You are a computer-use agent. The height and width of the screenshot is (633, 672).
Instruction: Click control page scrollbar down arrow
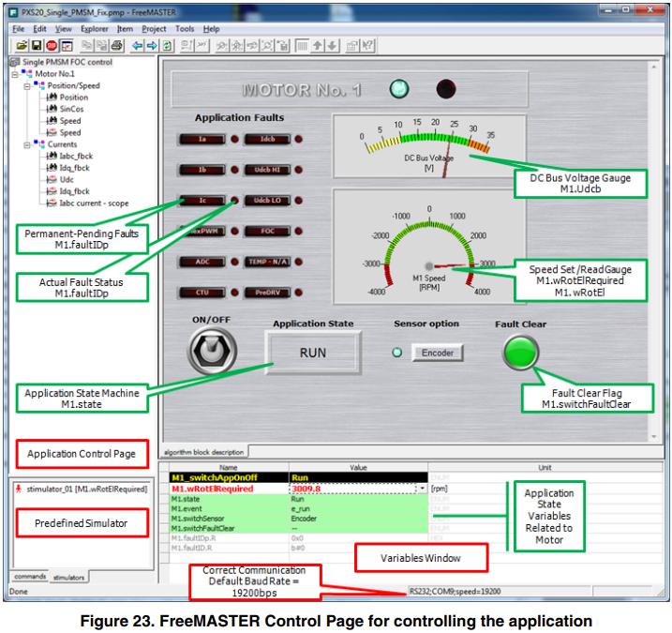tap(654, 437)
